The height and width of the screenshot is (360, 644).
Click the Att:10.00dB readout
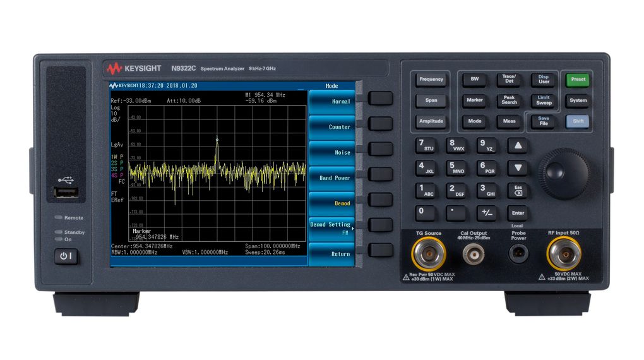(x=184, y=100)
